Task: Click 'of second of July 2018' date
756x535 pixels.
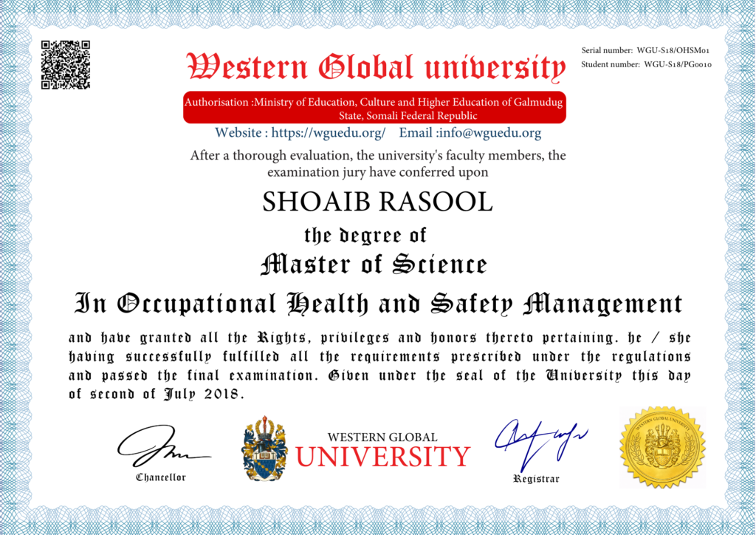Action: click(x=157, y=394)
